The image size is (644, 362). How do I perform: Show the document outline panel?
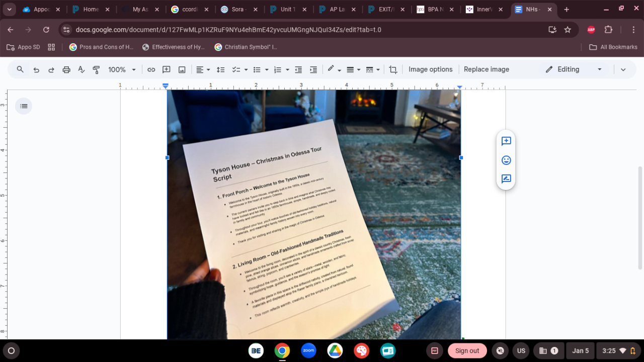click(24, 106)
